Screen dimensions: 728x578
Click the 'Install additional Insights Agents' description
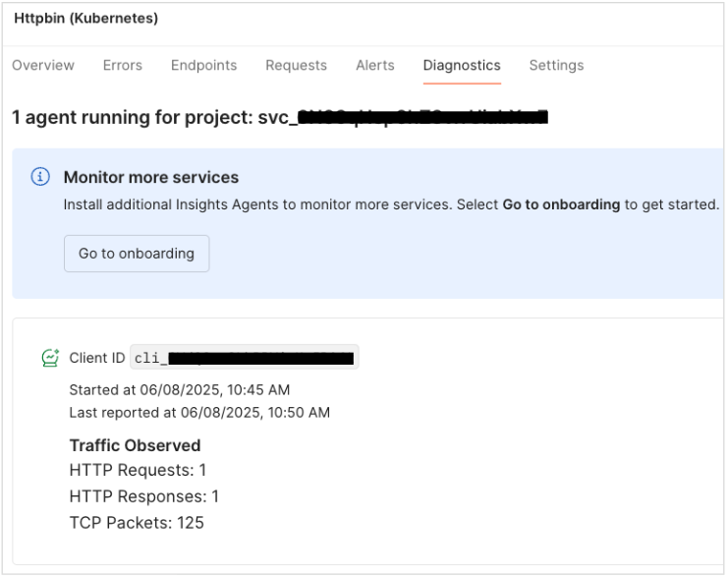(391, 204)
